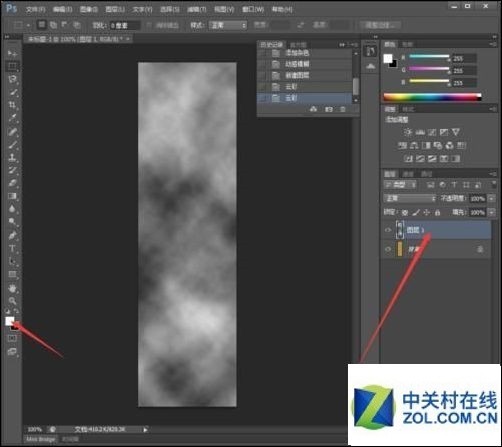Image resolution: width=502 pixels, height=447 pixels.
Task: Select the Quick Selection tool
Action: [12, 92]
